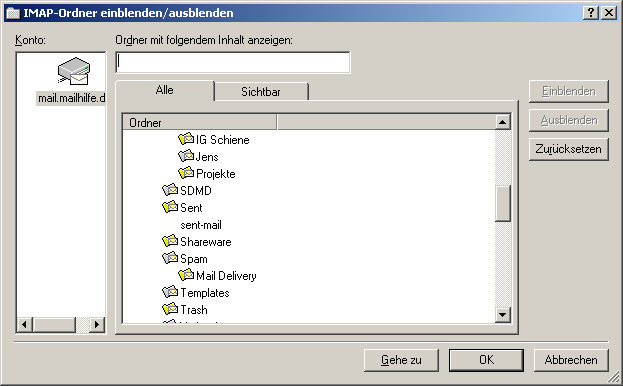
Task: Click the folder list scroll up arrow
Action: [503, 122]
